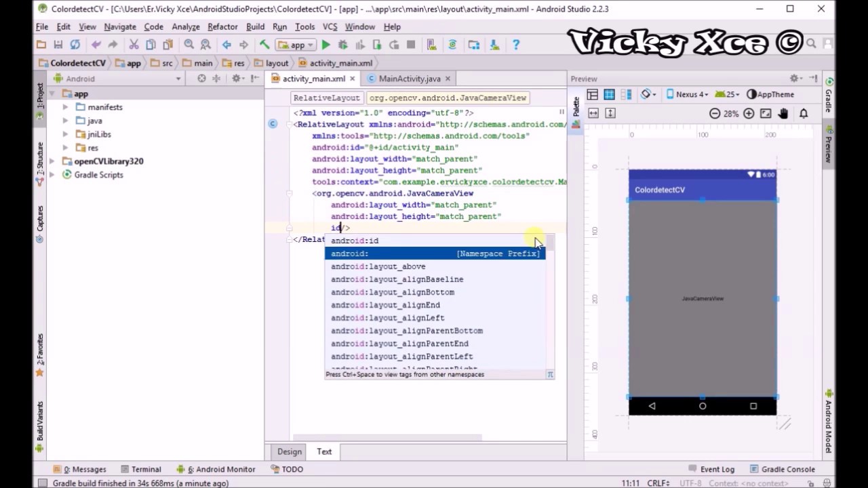Image resolution: width=868 pixels, height=488 pixels.
Task: Switch to the Design tab
Action: 289,452
